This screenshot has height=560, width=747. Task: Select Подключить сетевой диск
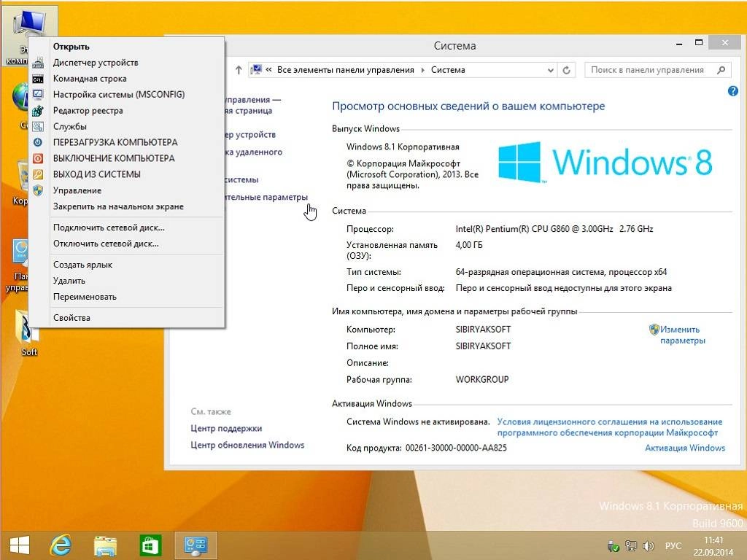[109, 227]
